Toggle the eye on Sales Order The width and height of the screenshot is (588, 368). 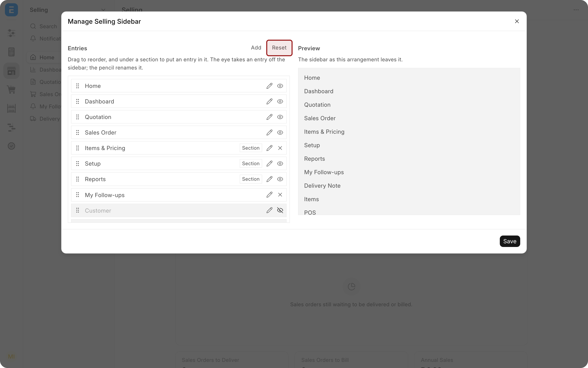(280, 133)
